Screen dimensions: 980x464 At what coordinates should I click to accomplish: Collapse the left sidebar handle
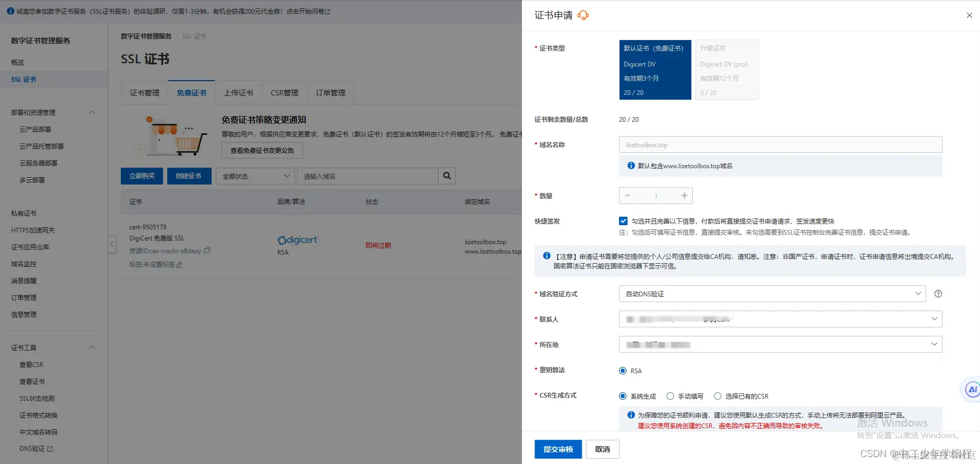[x=112, y=244]
